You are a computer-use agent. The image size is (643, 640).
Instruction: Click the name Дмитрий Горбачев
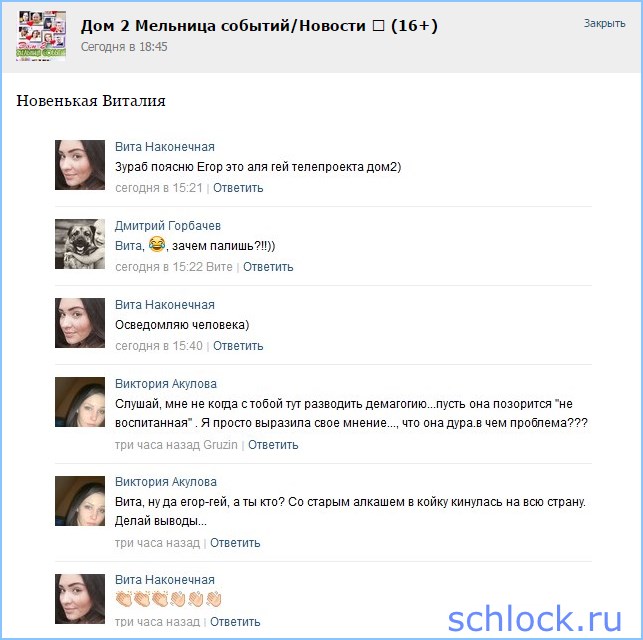pyautogui.click(x=168, y=225)
